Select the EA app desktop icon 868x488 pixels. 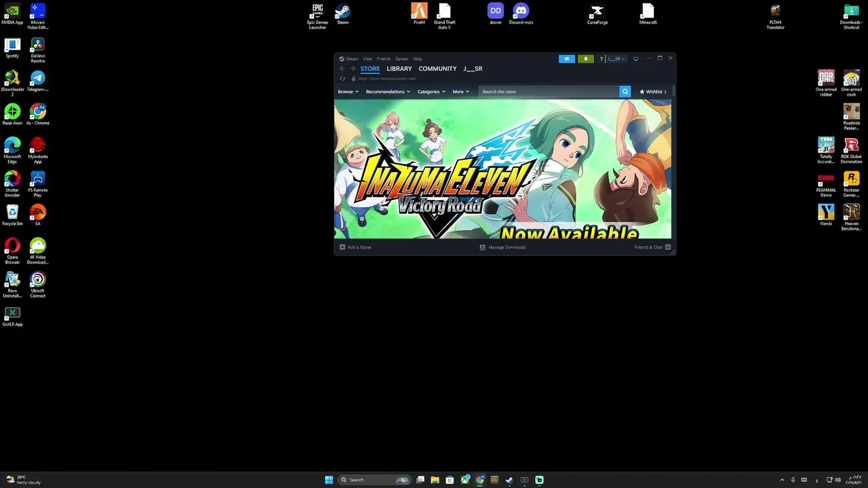(x=38, y=215)
